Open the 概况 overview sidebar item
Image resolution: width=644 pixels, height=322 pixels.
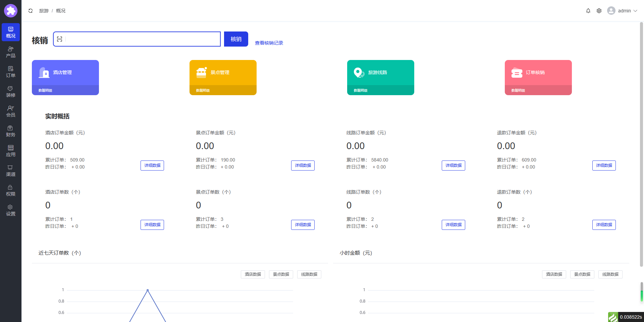pyautogui.click(x=11, y=32)
